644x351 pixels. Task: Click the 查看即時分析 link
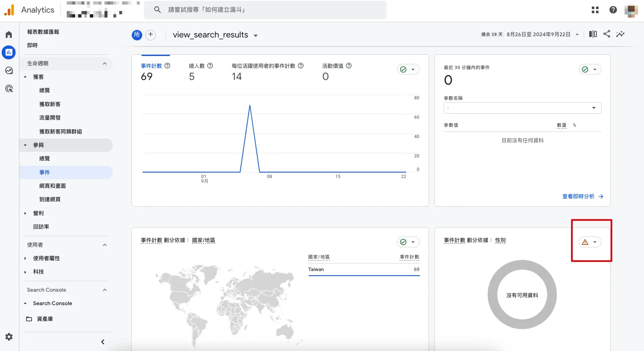pyautogui.click(x=583, y=197)
